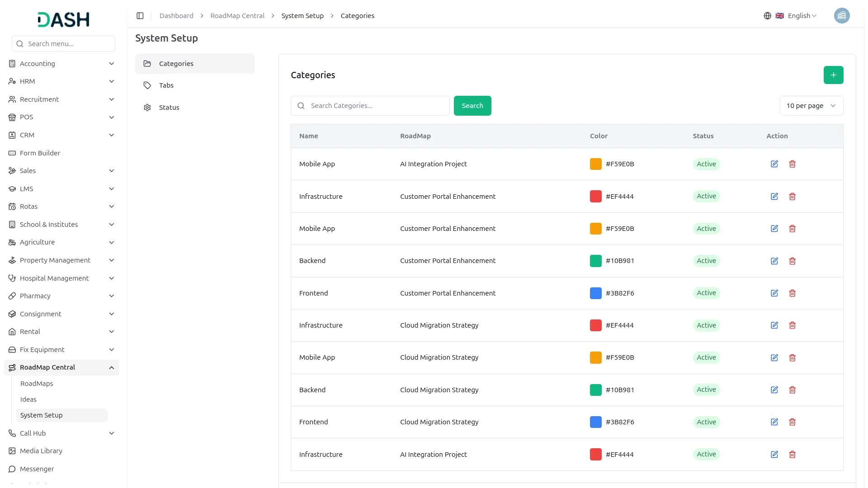Collapse the RoadMap Central menu section
Screen dimensions: 868x488
[111, 367]
